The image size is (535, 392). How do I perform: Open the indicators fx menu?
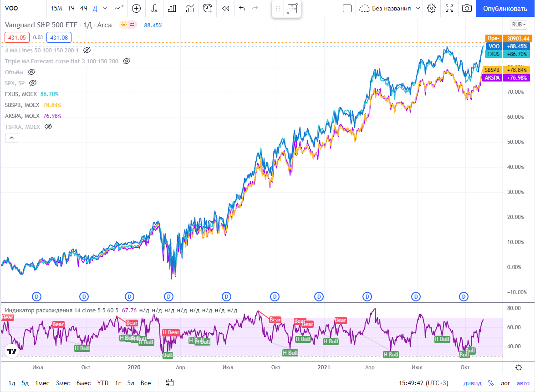(154, 8)
